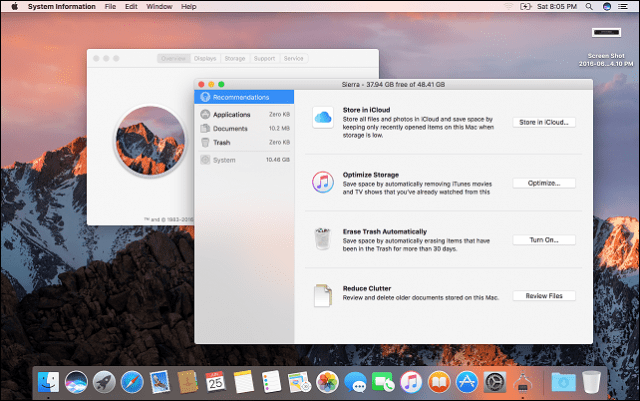Viewport: 640px width, 401px height.
Task: Switch to Overview tab in About window
Action: click(173, 58)
